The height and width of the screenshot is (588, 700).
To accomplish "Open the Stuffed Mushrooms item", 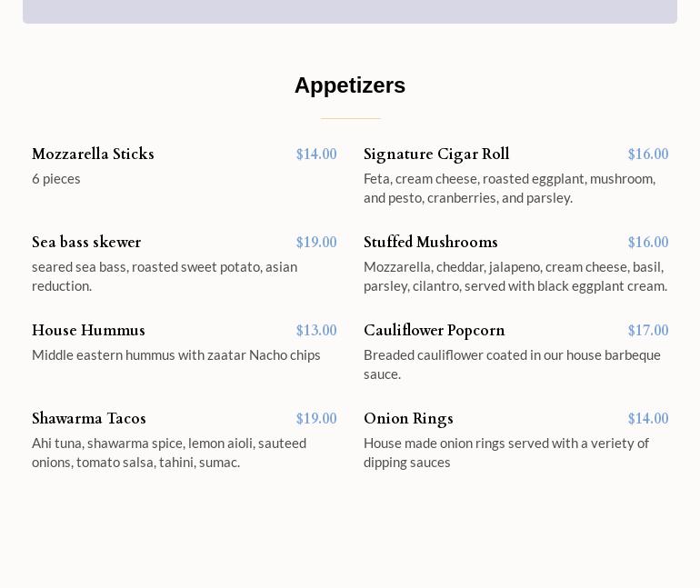I will 431,243.
